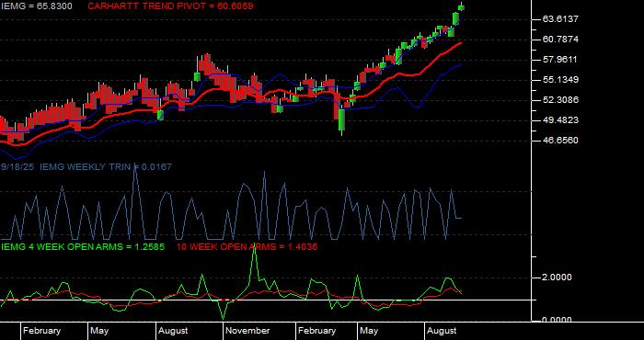Select the 57.9611 price axis value
Screen dimensions: 644x340
pos(560,60)
